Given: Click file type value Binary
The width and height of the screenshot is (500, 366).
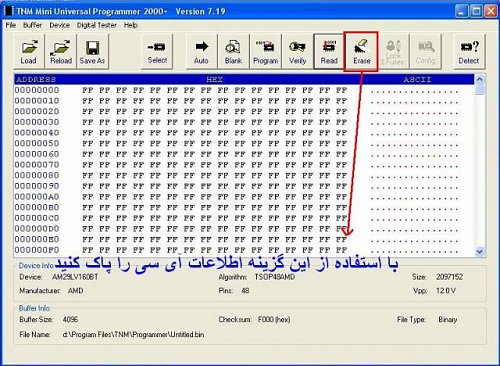Looking at the screenshot, I should pos(448,319).
